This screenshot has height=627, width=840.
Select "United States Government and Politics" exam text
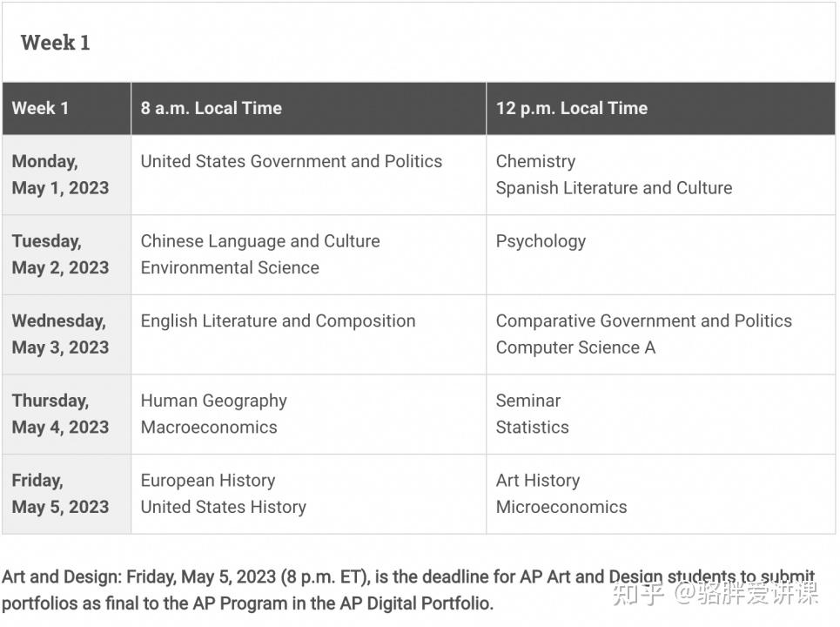[292, 161]
